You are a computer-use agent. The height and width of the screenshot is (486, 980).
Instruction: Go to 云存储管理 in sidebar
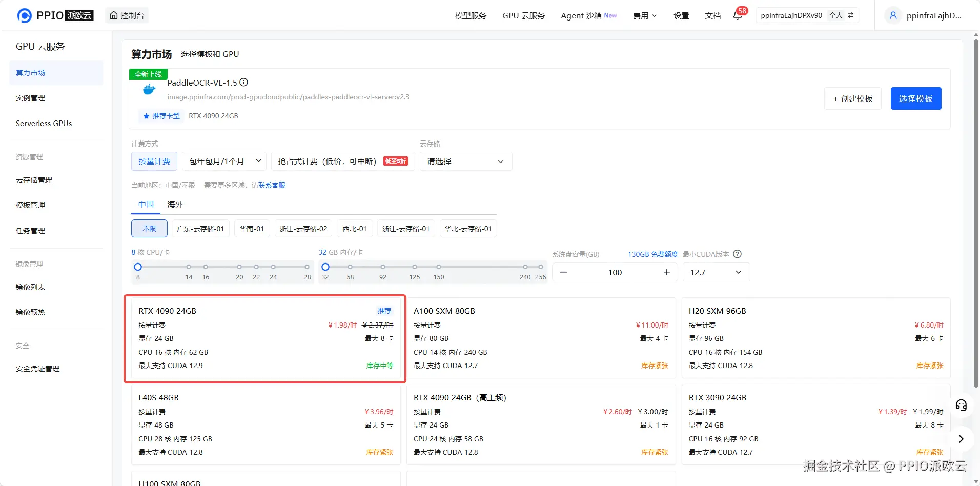(x=56, y=180)
